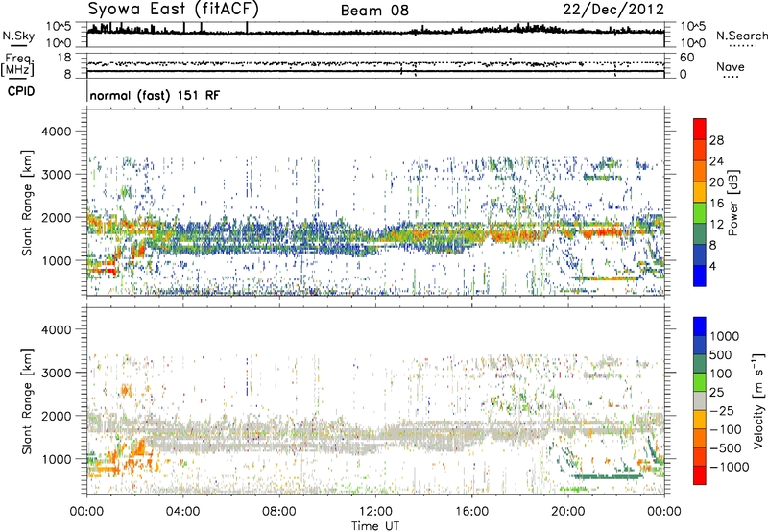The image size is (768, 532).
Task: Click the '20:00' time axis tick label
Action: click(567, 512)
